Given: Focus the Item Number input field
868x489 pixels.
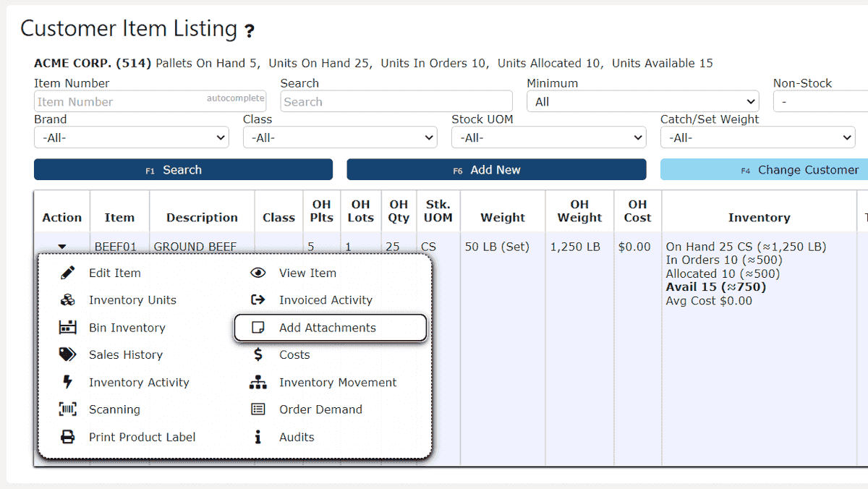Looking at the screenshot, I should pyautogui.click(x=150, y=102).
